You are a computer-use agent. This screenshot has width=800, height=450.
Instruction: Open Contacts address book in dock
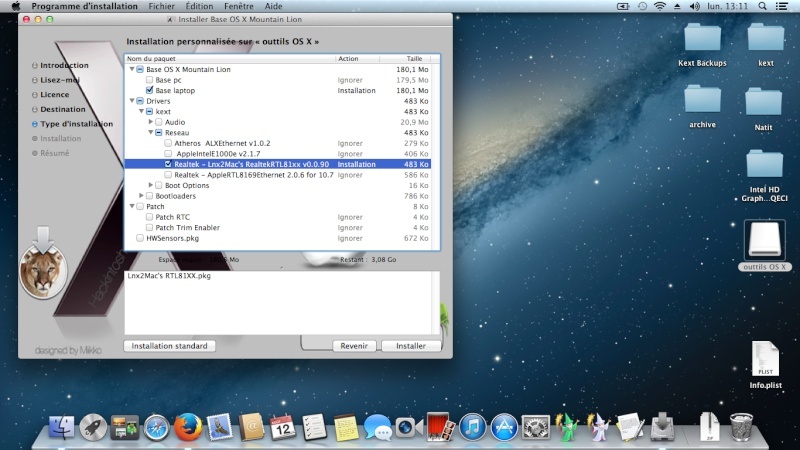[x=251, y=427]
